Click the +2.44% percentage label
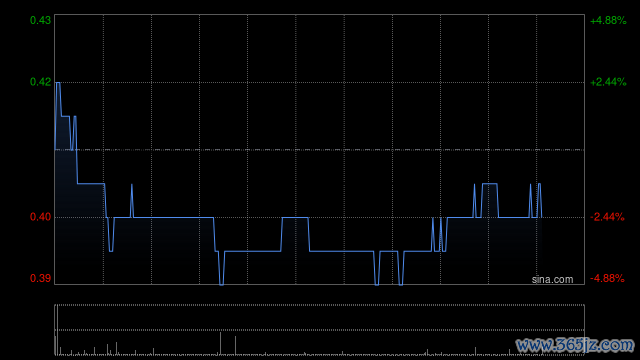Screen dimensions: 640x360 [608, 82]
